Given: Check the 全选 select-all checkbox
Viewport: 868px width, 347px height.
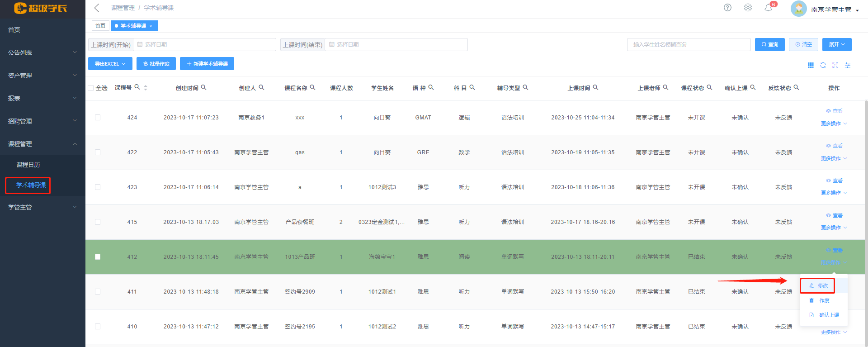Looking at the screenshot, I should [91, 88].
